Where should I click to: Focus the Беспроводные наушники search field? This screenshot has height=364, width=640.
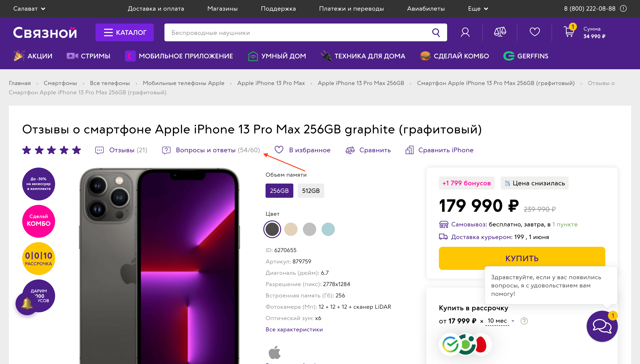[298, 32]
